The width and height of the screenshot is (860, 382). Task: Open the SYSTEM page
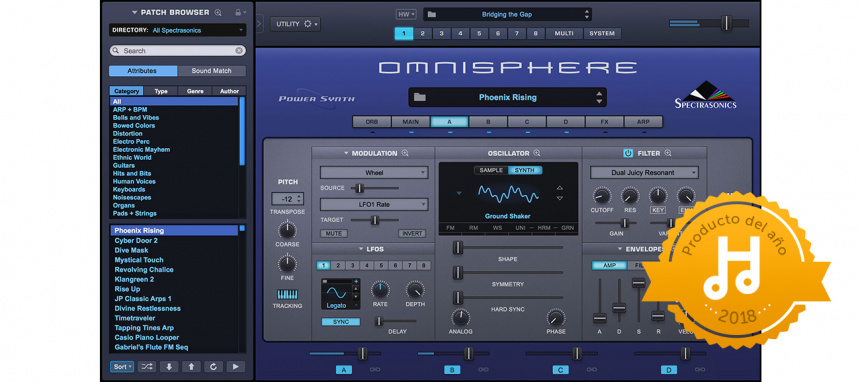click(x=602, y=33)
